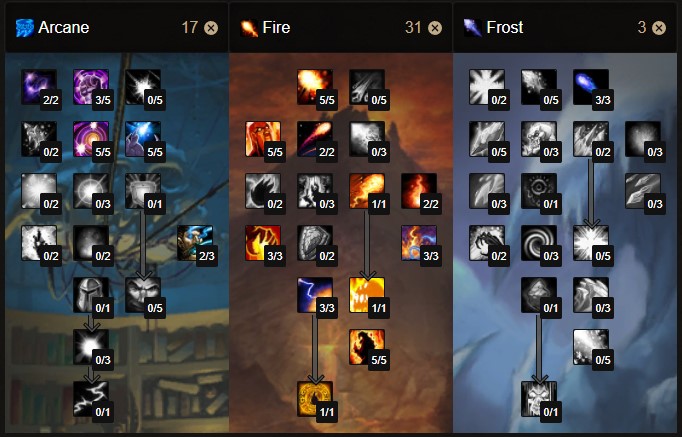Viewport: 682px width, 437px height.
Task: Select the dwarf face Arcane talent at 2/3
Action: click(195, 243)
